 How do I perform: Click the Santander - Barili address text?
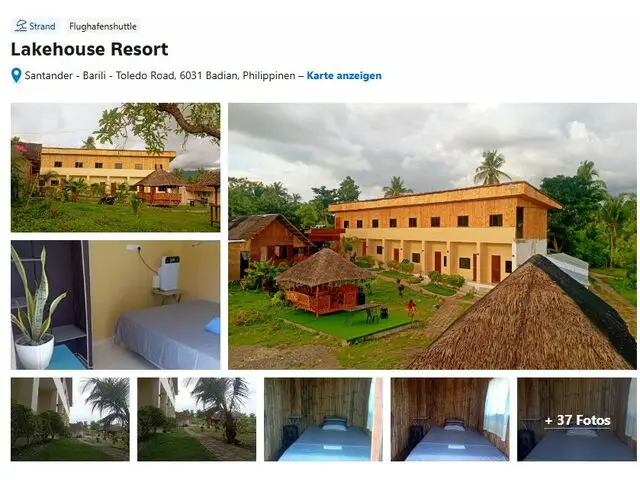(160, 76)
